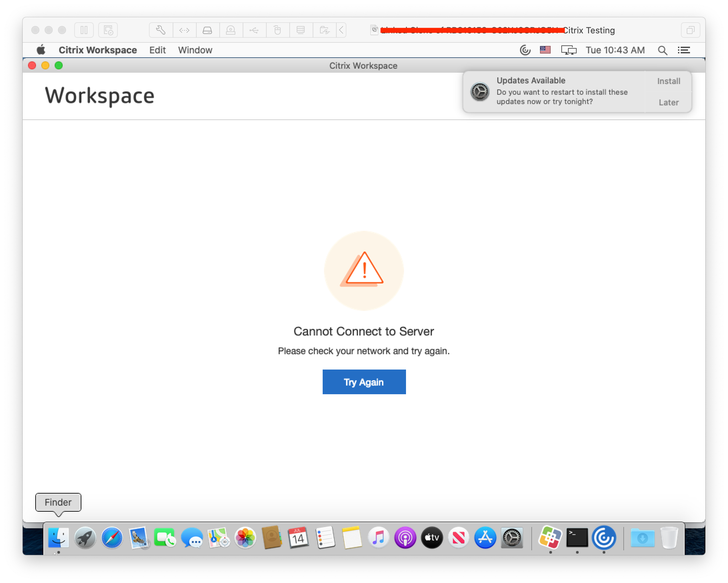This screenshot has height=583, width=728.
Task: Open Notes from the Dock
Action: [352, 537]
